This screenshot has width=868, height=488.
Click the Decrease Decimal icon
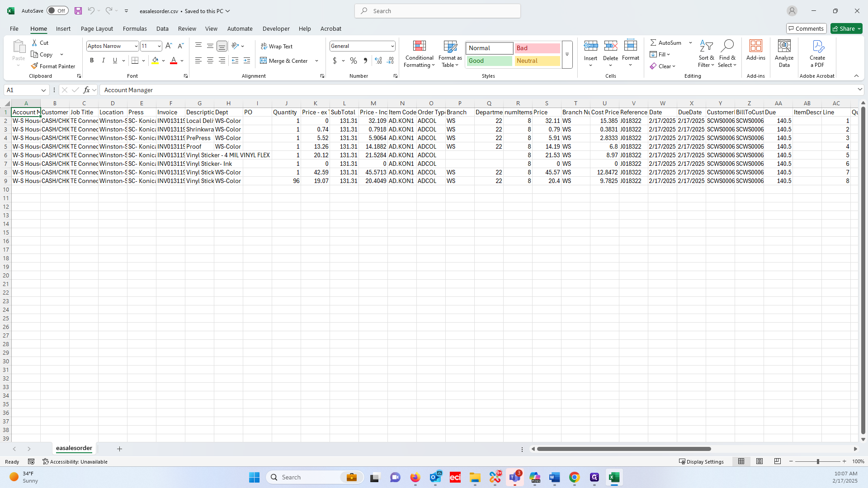pyautogui.click(x=390, y=61)
